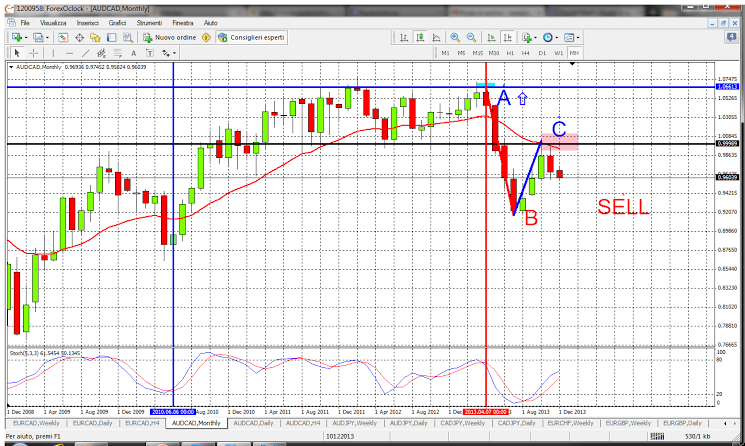Open the File menu
Screen dimensions: 745x446
tap(25, 23)
